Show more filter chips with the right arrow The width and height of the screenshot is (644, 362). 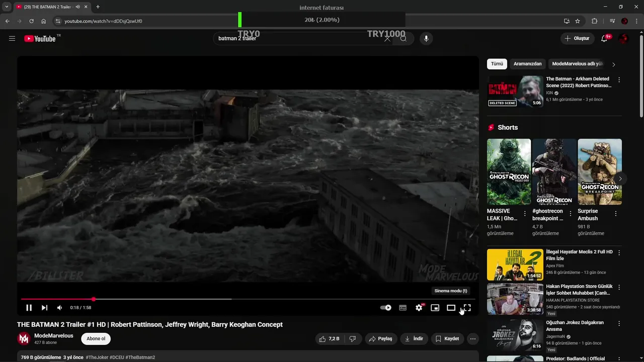point(613,64)
